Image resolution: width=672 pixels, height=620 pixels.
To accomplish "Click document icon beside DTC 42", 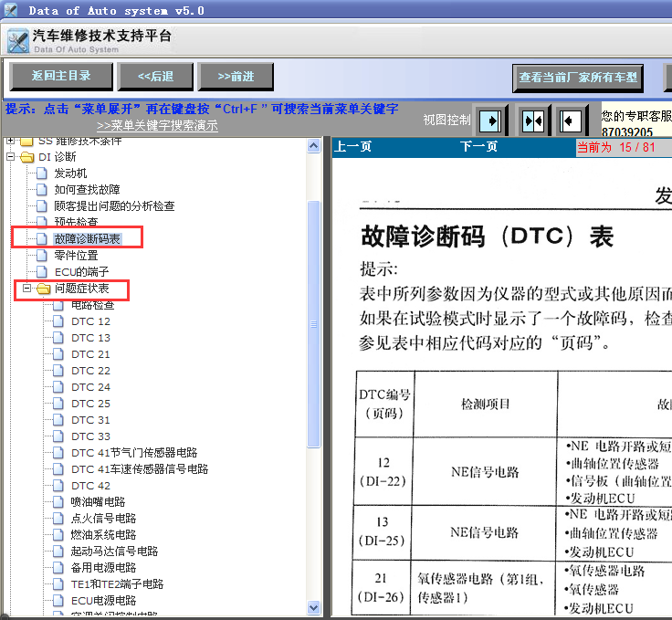I will [x=58, y=486].
